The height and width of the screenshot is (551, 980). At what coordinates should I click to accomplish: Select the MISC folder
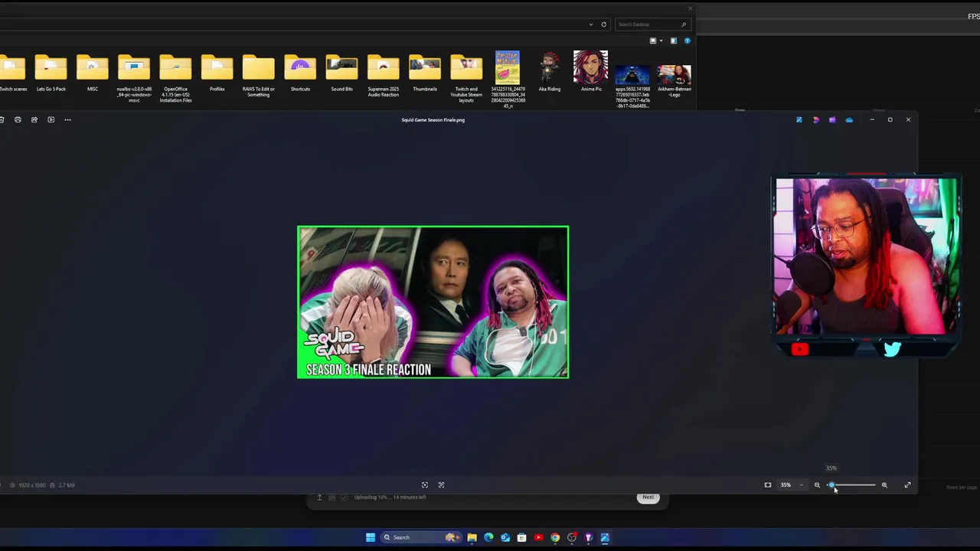(92, 74)
